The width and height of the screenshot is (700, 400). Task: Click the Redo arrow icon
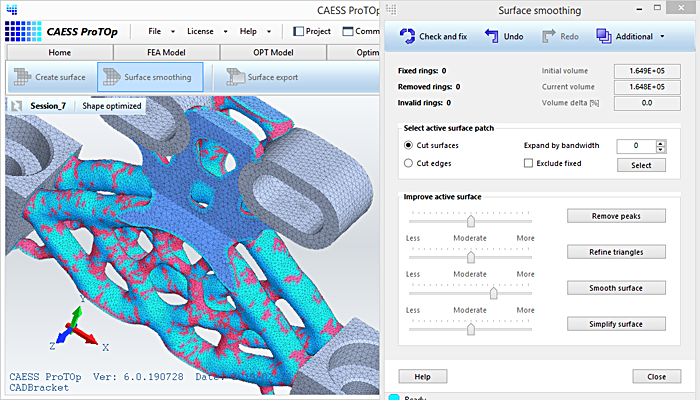point(550,37)
